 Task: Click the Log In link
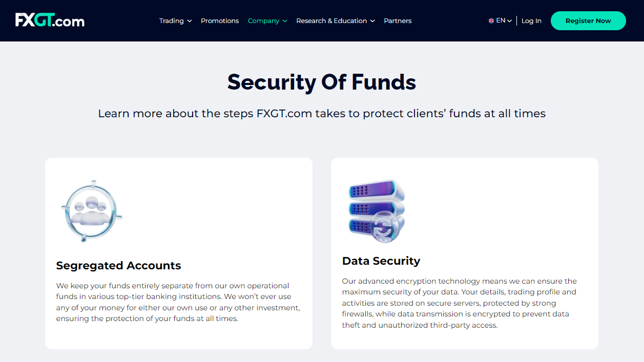coord(531,20)
